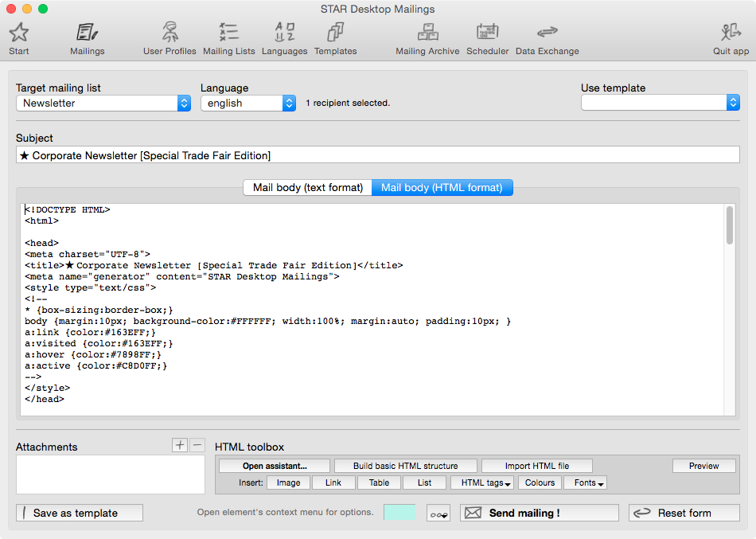Open the Target mailing list dropdown
The width and height of the screenshot is (756, 539).
point(103,104)
